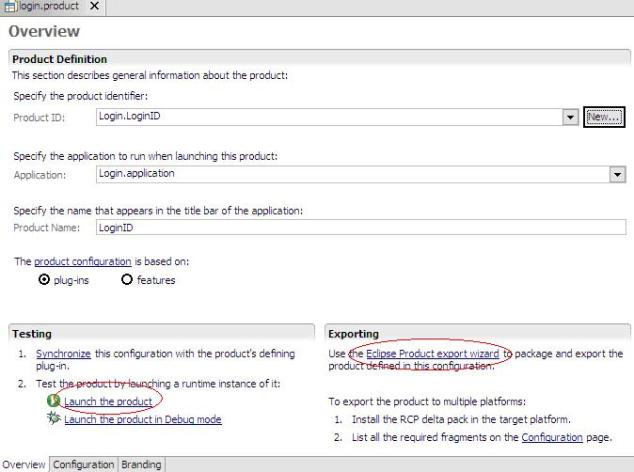Open the Product ID dropdown arrow
The width and height of the screenshot is (634, 472).
[x=570, y=117]
